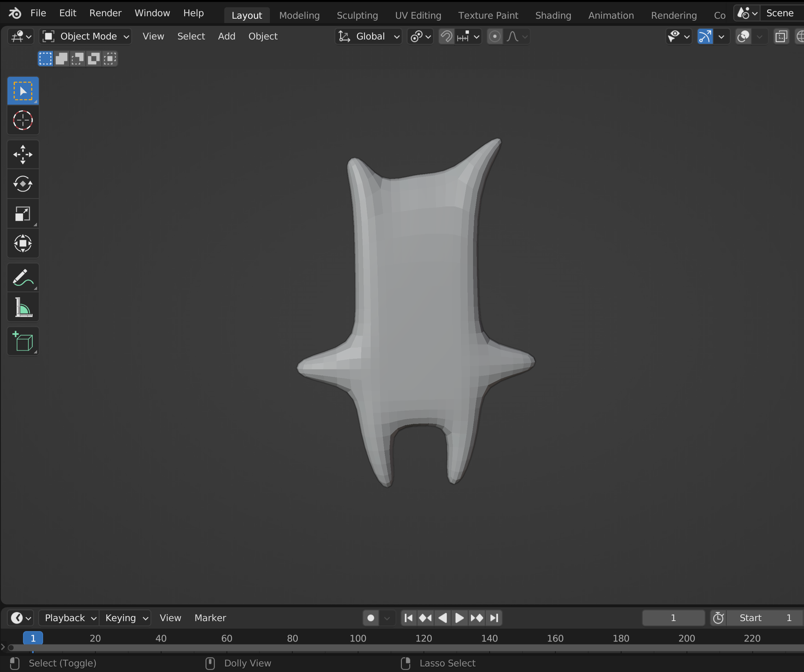Toggle the Snap magnet button

tap(446, 36)
